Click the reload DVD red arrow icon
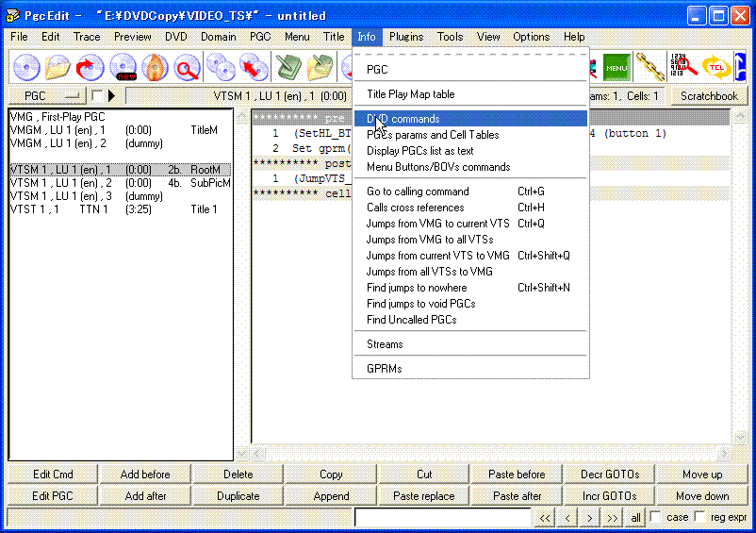Viewport: 756px width, 533px height. [x=90, y=67]
